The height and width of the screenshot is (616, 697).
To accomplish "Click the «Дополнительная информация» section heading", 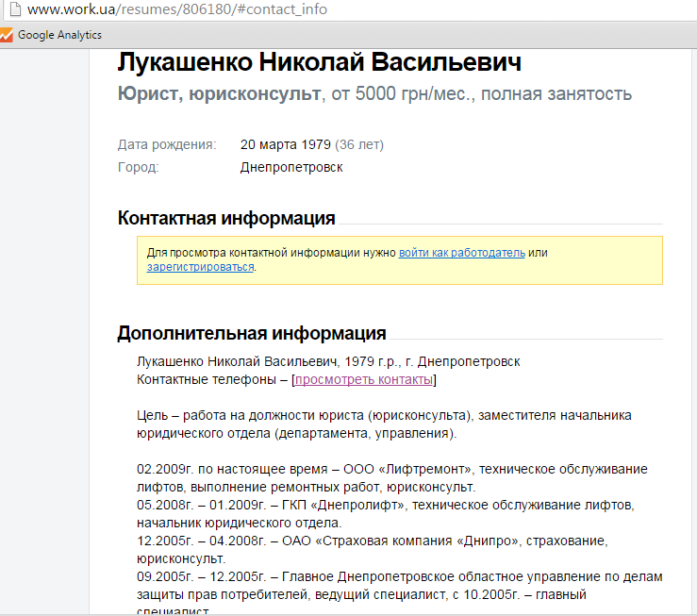I will click(251, 333).
